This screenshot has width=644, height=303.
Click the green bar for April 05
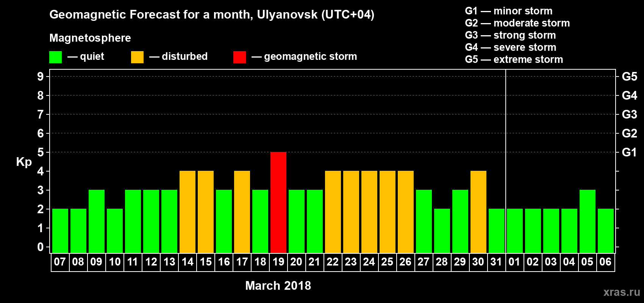coord(588,221)
